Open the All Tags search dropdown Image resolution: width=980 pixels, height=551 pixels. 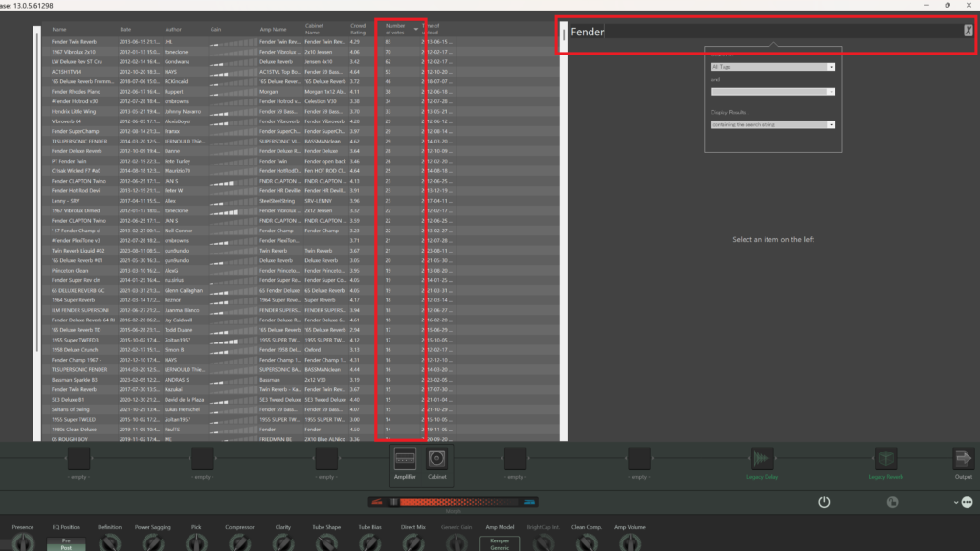tap(772, 67)
